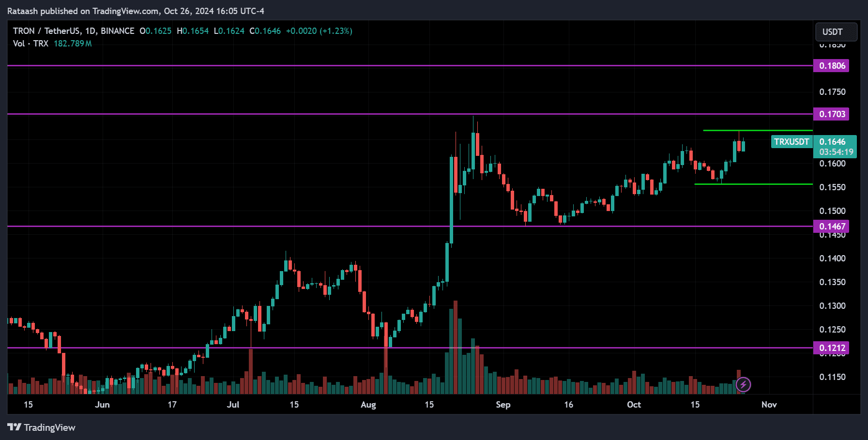Click the volume value 182.789 M

click(x=73, y=44)
